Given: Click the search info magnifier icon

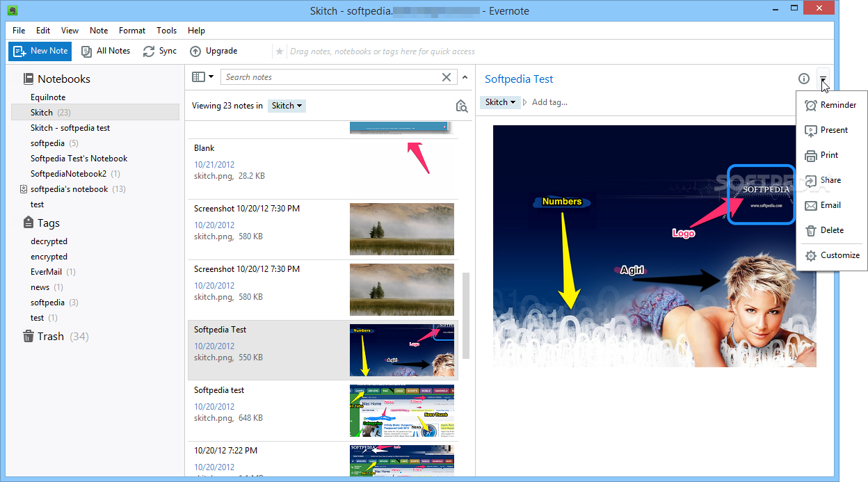Looking at the screenshot, I should [461, 106].
